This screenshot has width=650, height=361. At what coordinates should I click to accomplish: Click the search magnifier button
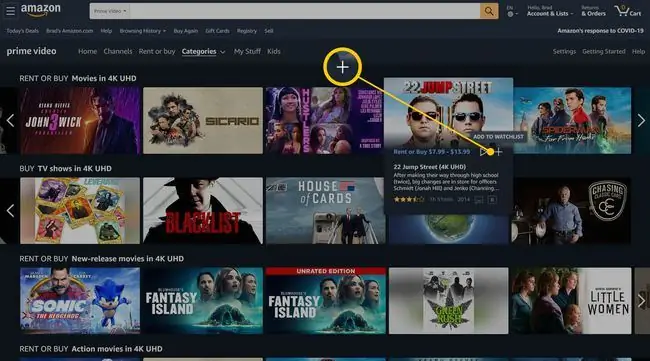point(489,11)
